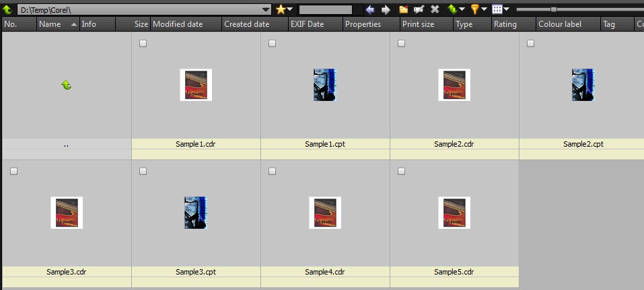Open the D:\Temp\Corel\ path dropdown
The height and width of the screenshot is (290, 644).
click(266, 9)
